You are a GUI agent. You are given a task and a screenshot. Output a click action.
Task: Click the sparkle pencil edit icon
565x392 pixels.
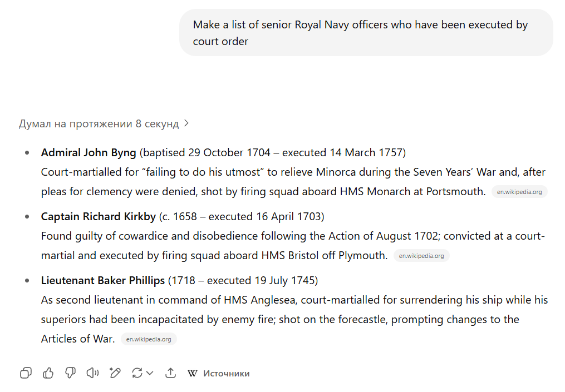point(115,373)
